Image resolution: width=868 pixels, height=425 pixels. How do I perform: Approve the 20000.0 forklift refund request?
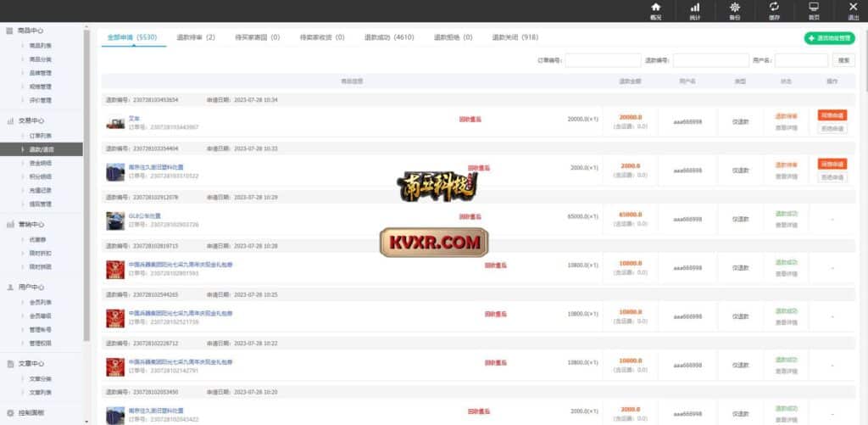832,115
